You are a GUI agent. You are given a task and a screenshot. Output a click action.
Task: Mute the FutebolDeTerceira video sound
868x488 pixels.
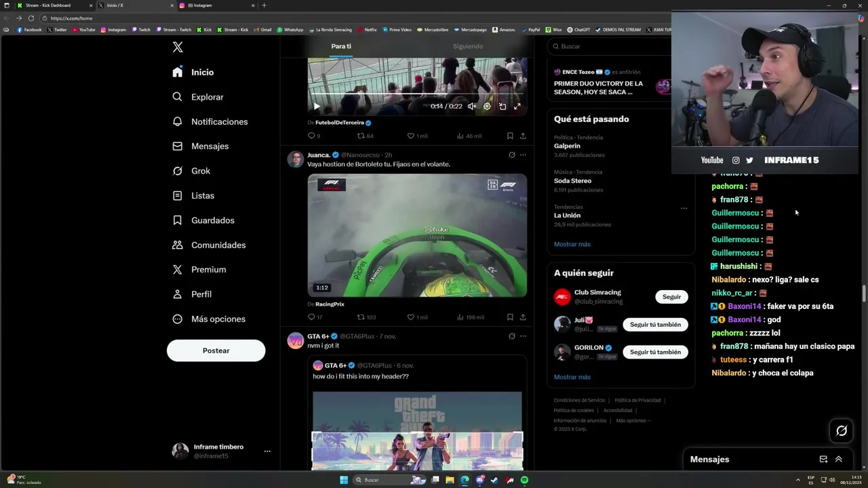point(472,106)
